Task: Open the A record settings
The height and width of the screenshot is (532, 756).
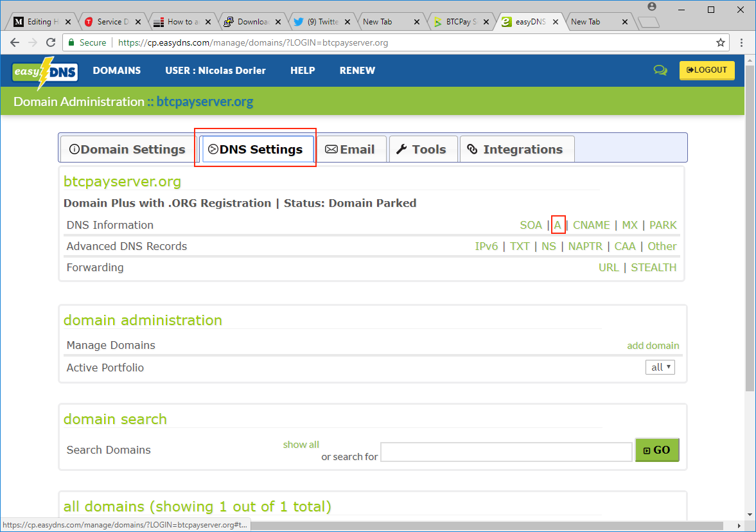Action: tap(558, 226)
